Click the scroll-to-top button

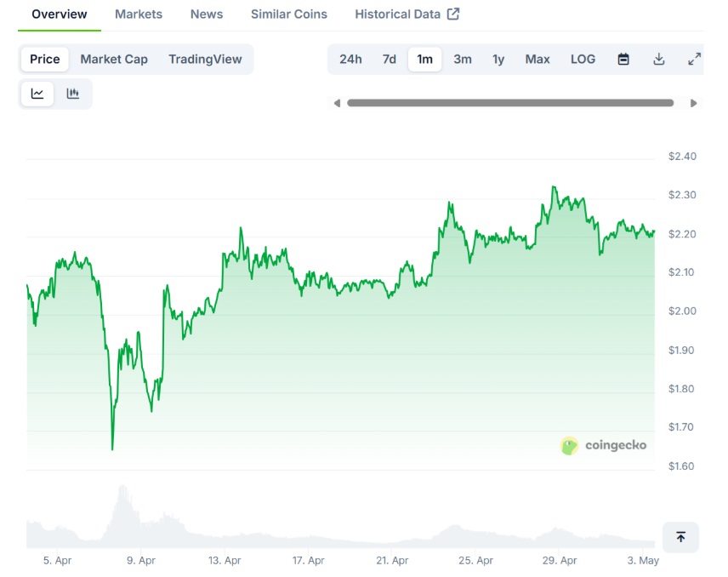tap(680, 537)
